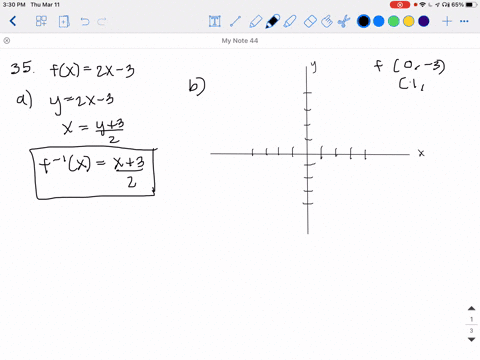
Task: Tap the current page number 1
Action: tap(471, 319)
